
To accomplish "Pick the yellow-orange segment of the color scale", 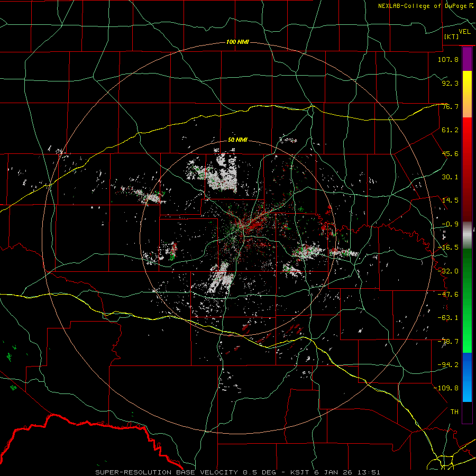I will coord(467,94).
